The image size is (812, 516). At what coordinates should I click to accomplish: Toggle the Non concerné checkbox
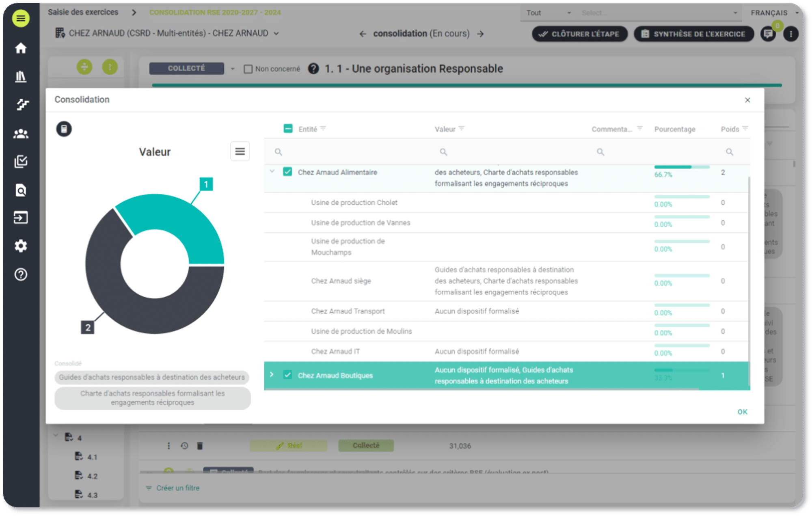[x=248, y=69]
